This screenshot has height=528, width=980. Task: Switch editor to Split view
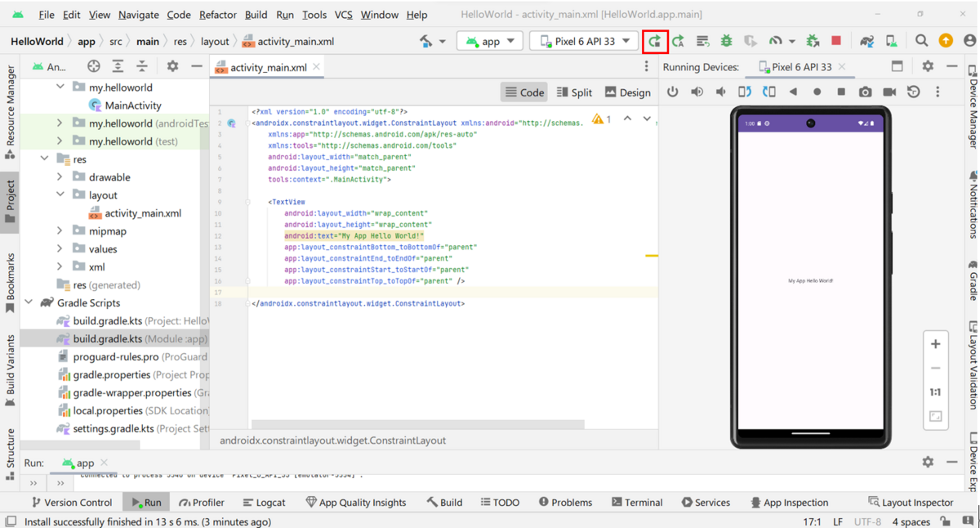574,92
